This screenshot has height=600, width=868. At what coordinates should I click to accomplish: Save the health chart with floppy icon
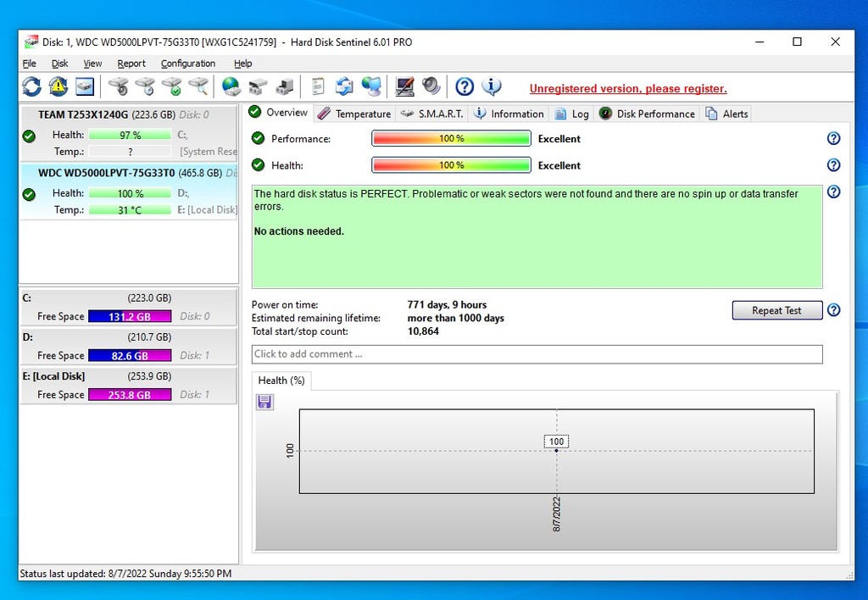(264, 402)
